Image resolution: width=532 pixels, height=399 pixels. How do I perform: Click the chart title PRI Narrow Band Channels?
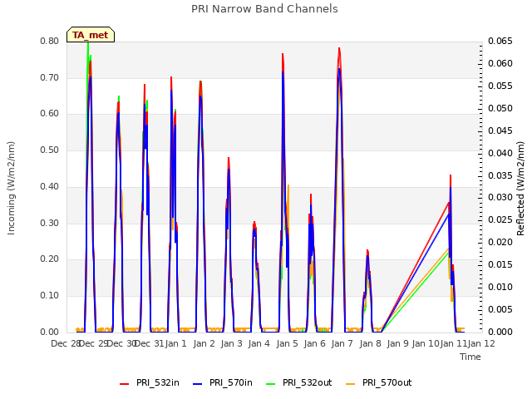(x=264, y=9)
